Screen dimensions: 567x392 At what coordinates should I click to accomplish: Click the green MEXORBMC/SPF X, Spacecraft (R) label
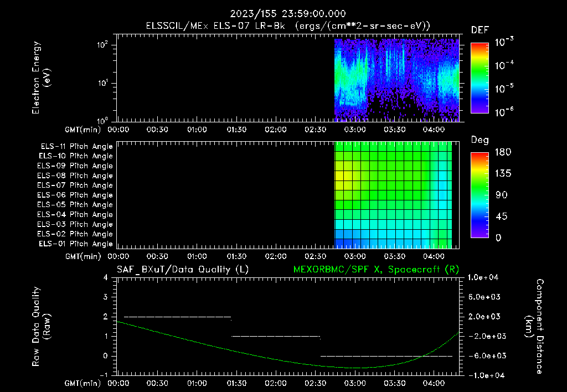coord(376,270)
